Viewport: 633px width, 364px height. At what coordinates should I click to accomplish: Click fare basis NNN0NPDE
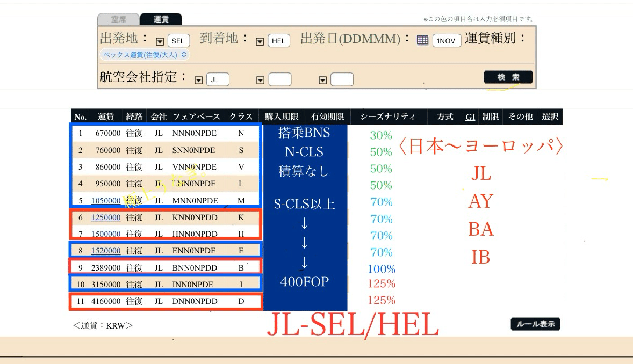(x=195, y=133)
